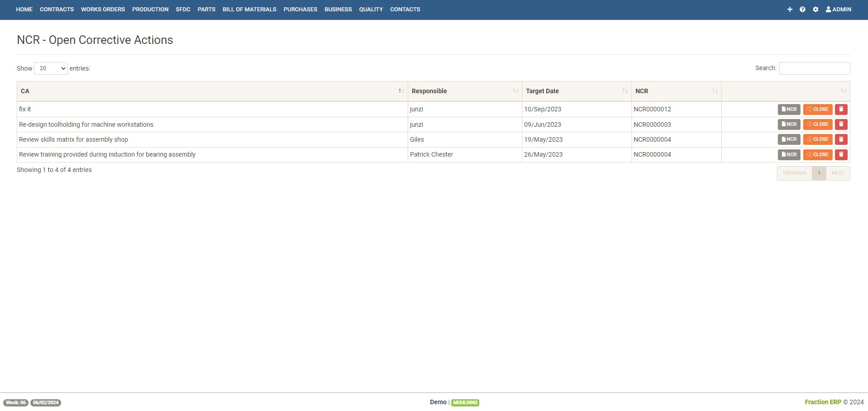Click the plus icon in top navbar
The width and height of the screenshot is (868, 411).
[790, 10]
